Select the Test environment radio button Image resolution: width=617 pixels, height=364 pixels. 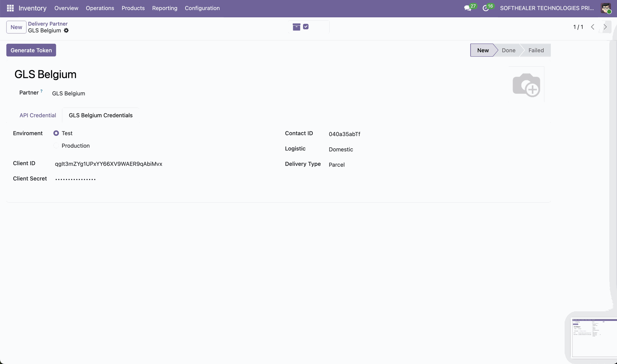click(x=56, y=133)
